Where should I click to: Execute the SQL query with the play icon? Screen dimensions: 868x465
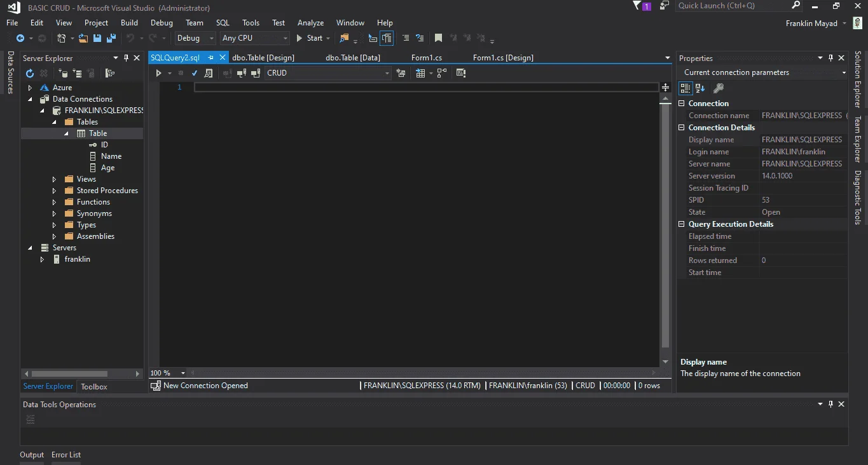point(159,73)
